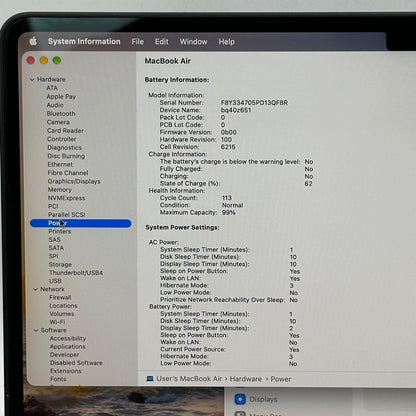Click the Network section header
Screen dimensions: 416x416
(53, 289)
